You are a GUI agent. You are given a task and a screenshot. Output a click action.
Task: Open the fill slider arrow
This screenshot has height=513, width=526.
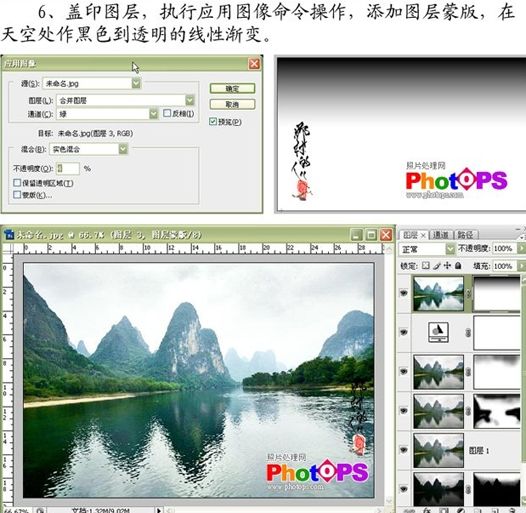(x=521, y=266)
